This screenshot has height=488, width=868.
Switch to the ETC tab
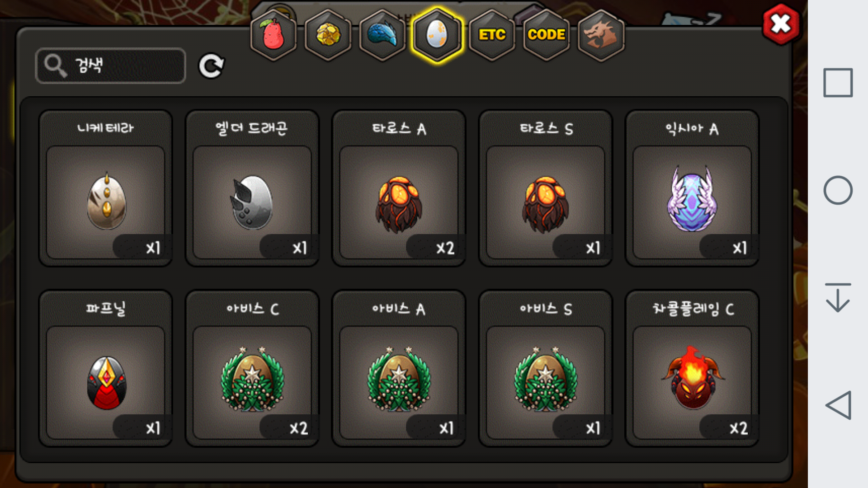click(492, 35)
